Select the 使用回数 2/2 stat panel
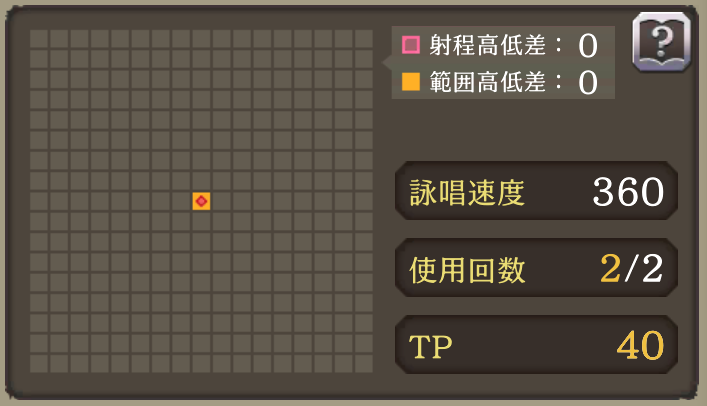707x406 pixels. pyautogui.click(x=536, y=268)
